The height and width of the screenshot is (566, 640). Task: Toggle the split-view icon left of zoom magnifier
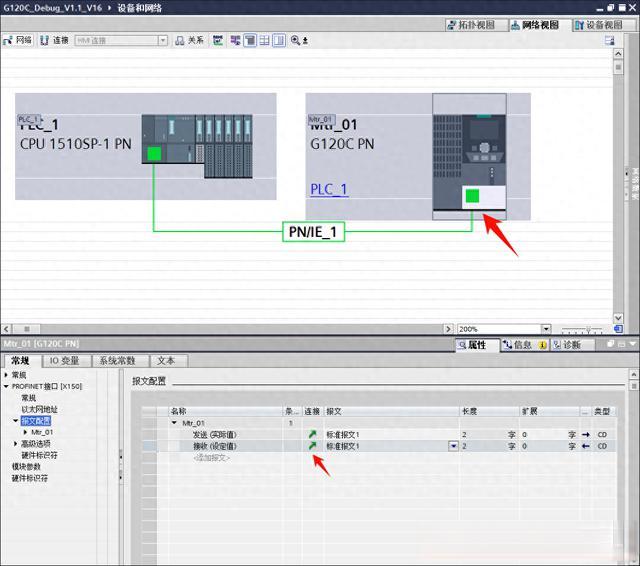click(279, 40)
